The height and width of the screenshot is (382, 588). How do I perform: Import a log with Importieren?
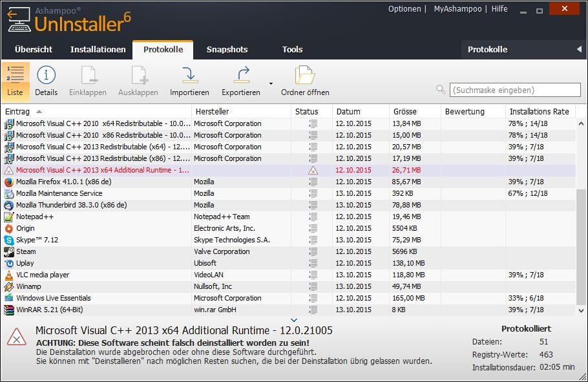[189, 81]
